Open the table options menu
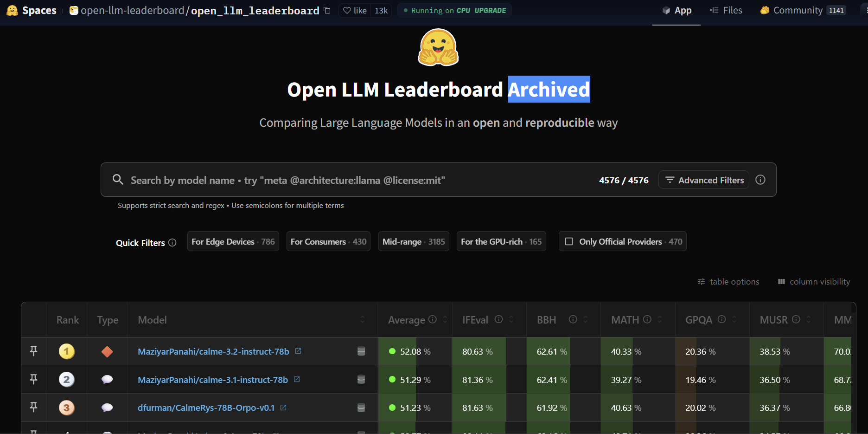 tap(728, 282)
